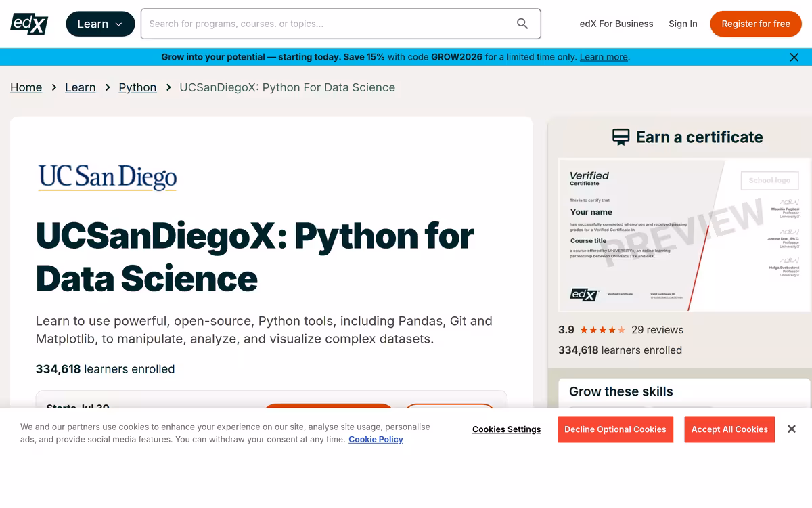Viewport: 812px width, 508px height.
Task: Click the 29 reviews text
Action: 657,330
